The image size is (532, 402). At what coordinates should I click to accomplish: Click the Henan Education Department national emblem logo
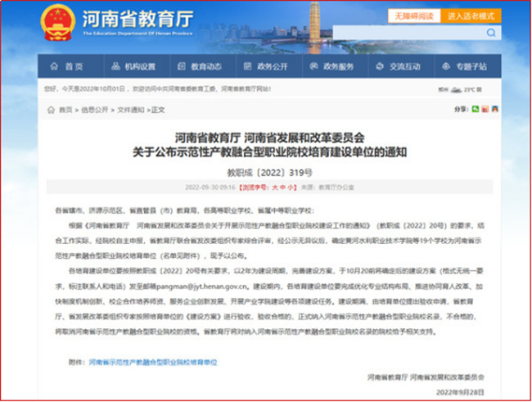click(x=57, y=22)
